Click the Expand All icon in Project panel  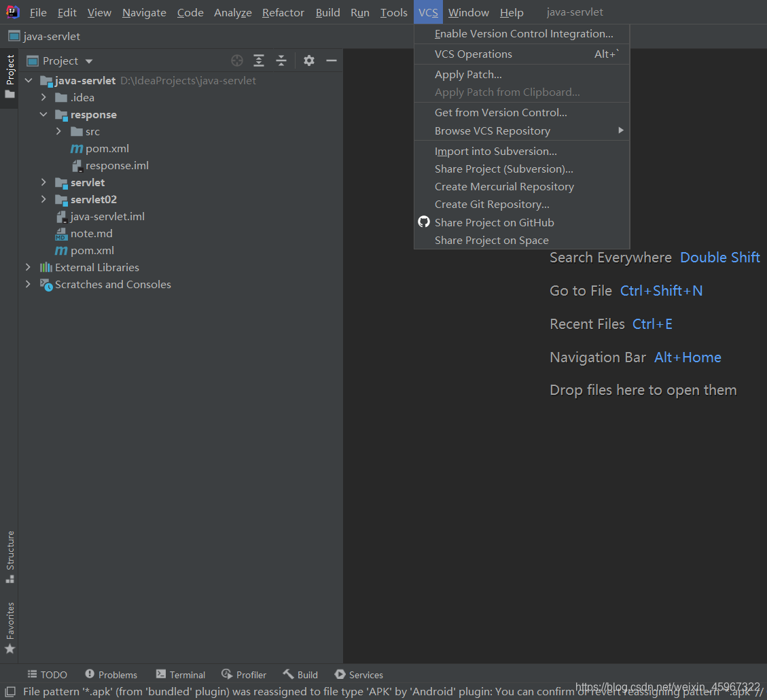point(259,60)
